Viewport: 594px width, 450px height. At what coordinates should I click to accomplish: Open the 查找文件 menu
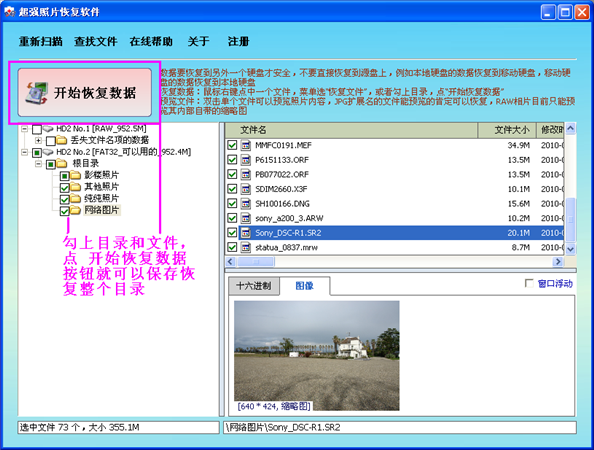click(96, 41)
